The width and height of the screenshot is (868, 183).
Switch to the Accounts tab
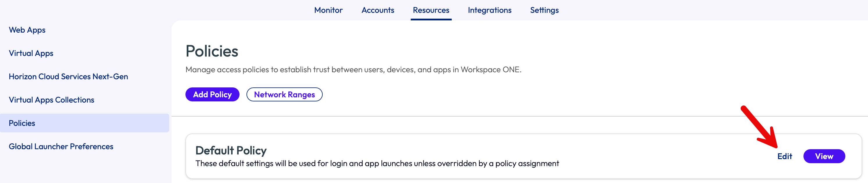coord(377,10)
